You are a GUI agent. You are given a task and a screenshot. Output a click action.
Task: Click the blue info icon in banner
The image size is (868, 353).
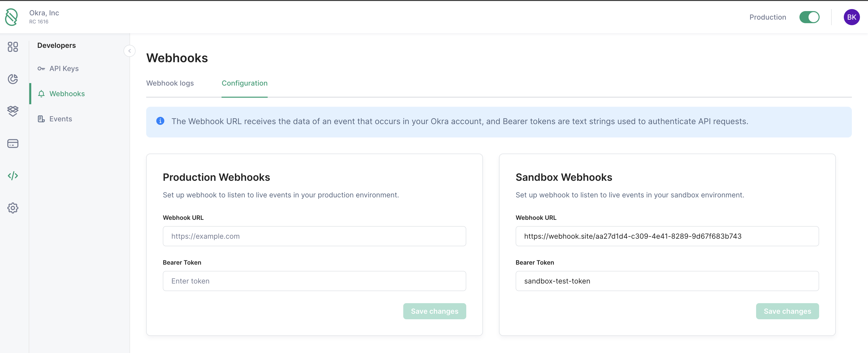160,121
